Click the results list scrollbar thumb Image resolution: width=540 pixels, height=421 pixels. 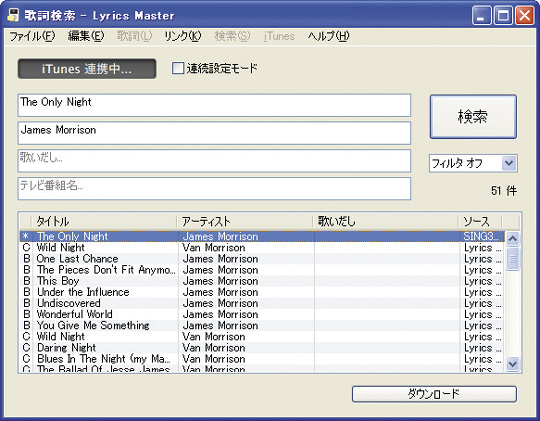[x=513, y=259]
